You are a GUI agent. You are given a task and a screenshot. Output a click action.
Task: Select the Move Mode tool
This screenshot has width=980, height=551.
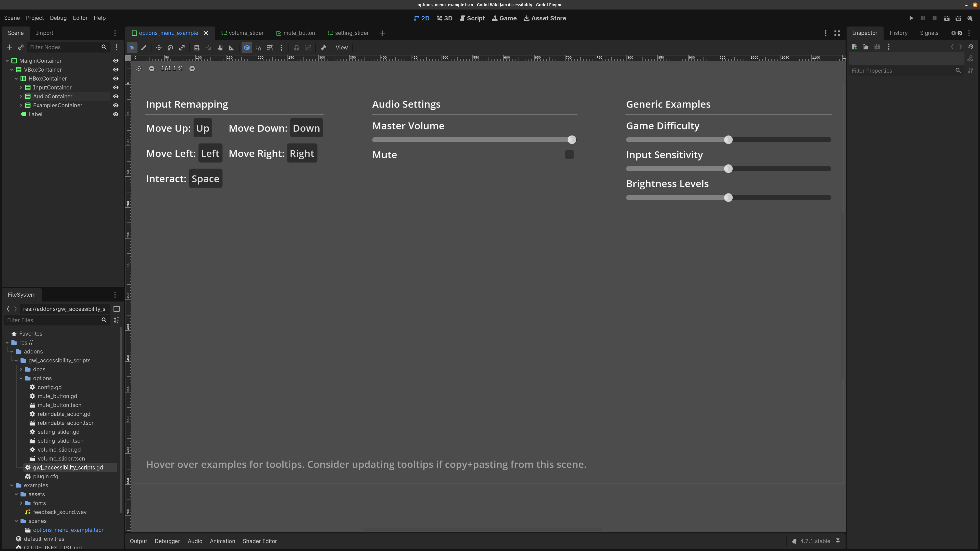point(159,47)
